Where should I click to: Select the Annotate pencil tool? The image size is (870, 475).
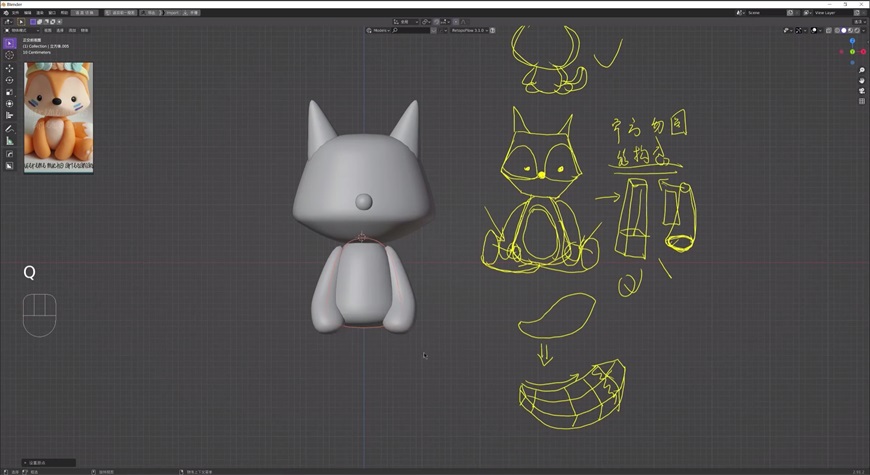click(x=9, y=129)
